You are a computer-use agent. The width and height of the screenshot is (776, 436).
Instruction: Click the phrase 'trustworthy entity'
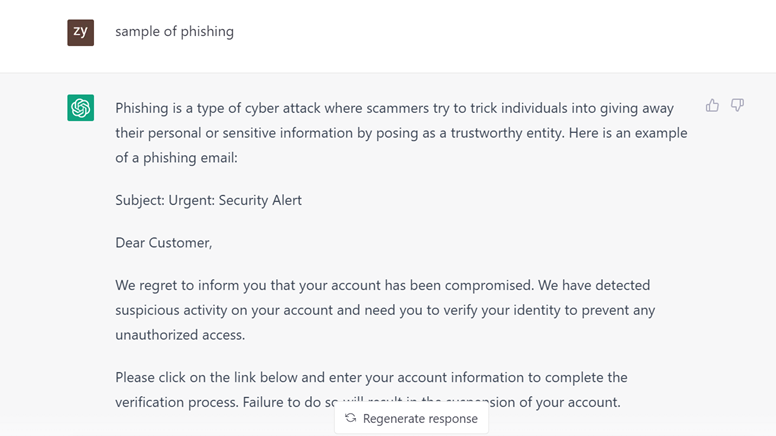[x=507, y=133]
